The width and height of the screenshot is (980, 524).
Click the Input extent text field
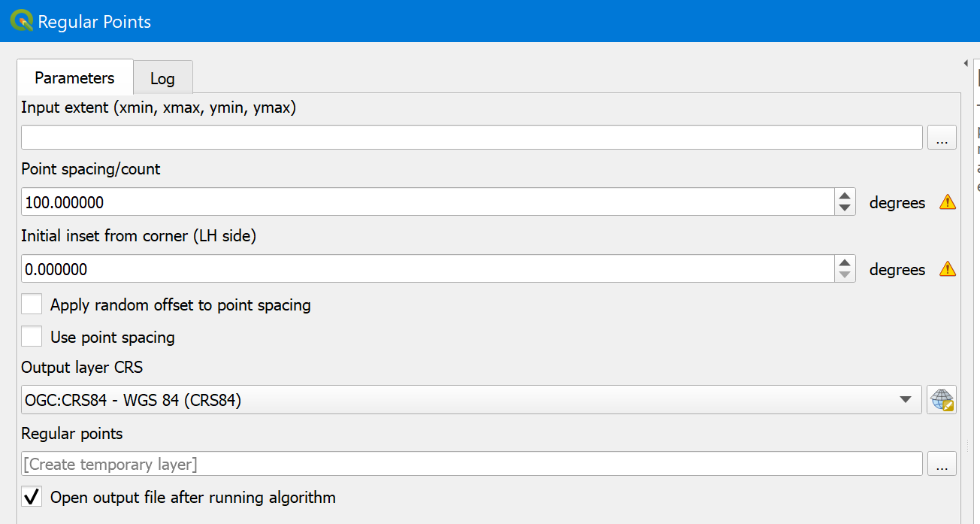(x=471, y=138)
